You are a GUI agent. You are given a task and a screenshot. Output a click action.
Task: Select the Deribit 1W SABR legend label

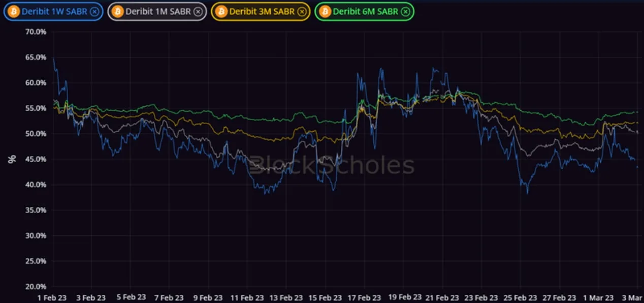tap(54, 11)
